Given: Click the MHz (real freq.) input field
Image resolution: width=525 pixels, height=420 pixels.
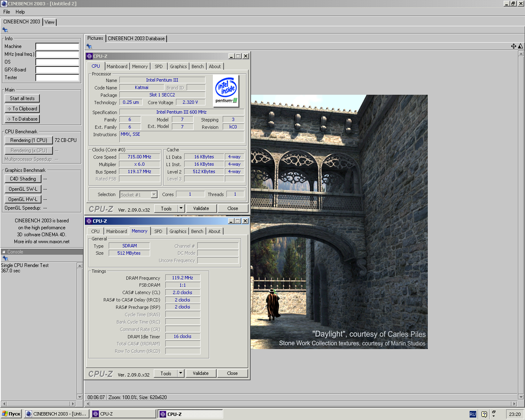Looking at the screenshot, I should [57, 54].
